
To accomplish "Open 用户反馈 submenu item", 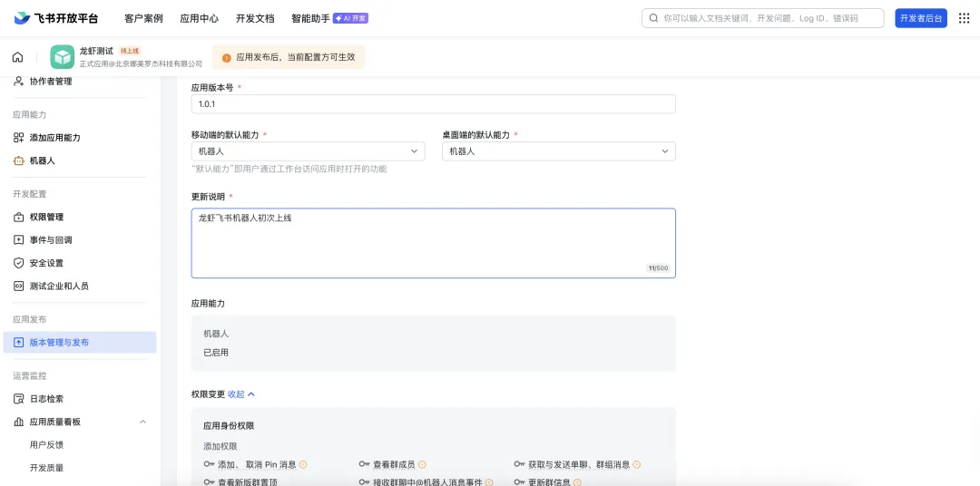I will click(x=46, y=445).
